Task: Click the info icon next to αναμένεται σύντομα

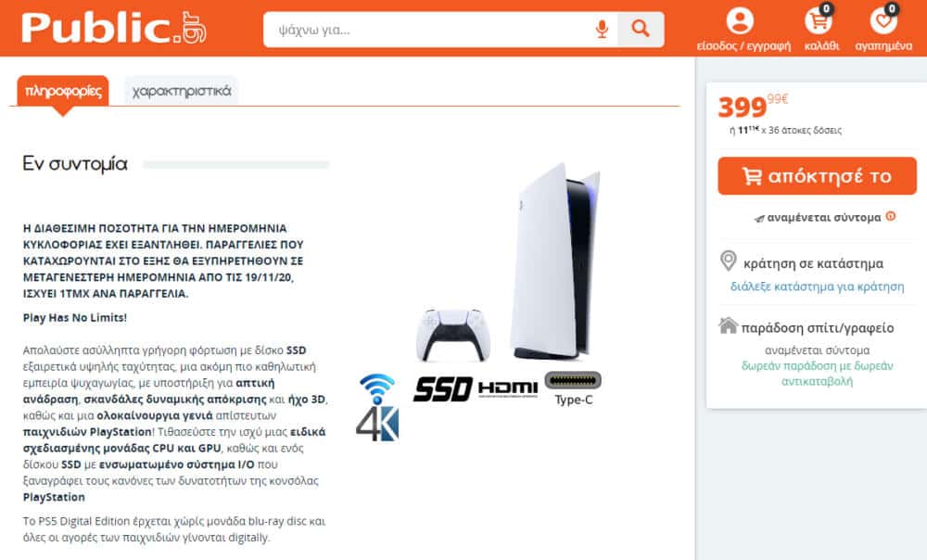Action: [x=891, y=216]
